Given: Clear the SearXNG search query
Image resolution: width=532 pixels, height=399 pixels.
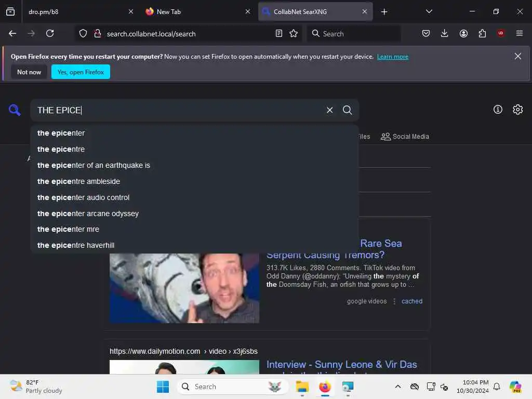Looking at the screenshot, I should [x=329, y=110].
